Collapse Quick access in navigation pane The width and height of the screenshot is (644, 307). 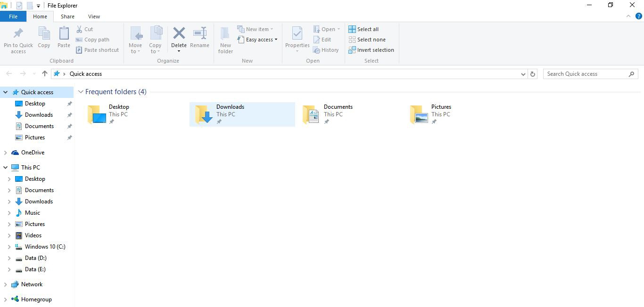tap(6, 92)
